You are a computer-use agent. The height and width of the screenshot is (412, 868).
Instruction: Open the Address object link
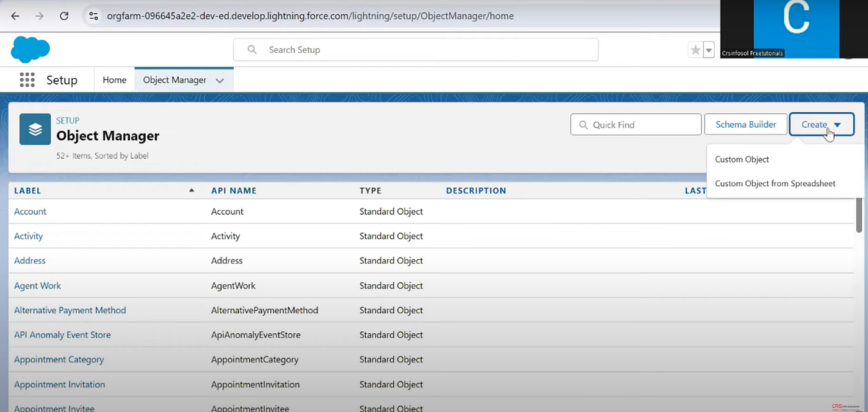30,261
